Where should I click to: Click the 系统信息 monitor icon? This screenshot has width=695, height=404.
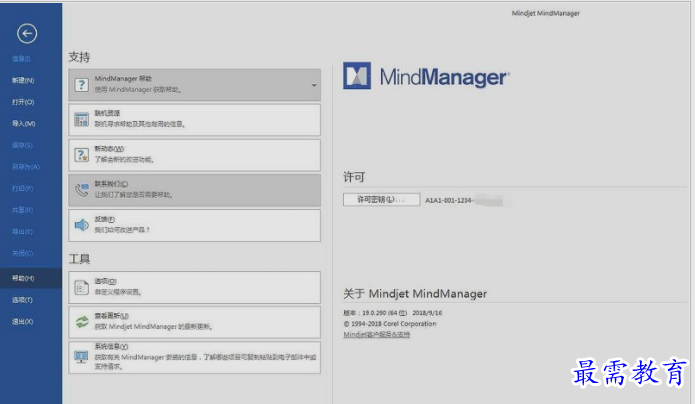(x=82, y=357)
